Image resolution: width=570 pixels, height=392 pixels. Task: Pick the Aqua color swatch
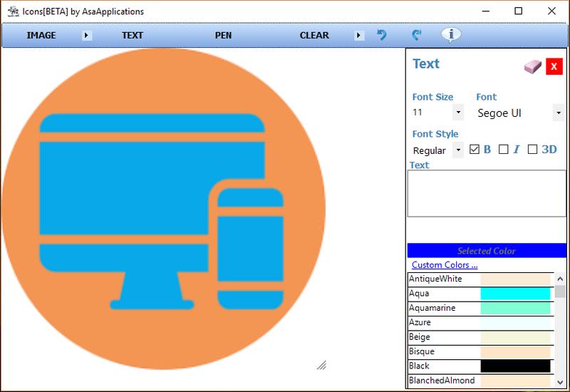[x=515, y=294]
